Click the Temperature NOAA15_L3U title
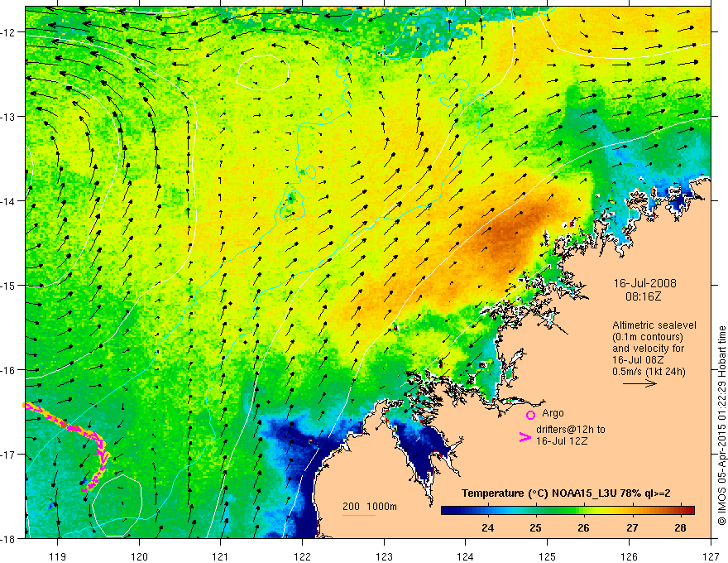 coord(566,493)
